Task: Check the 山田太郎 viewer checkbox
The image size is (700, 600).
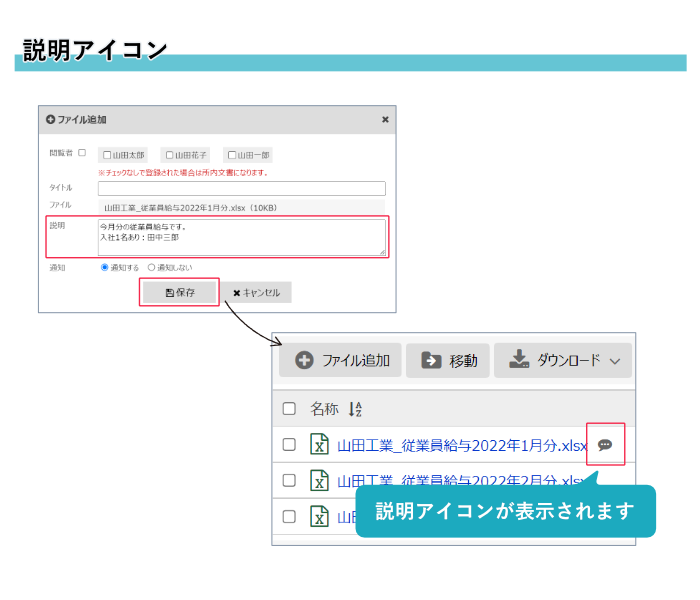Action: (x=107, y=155)
